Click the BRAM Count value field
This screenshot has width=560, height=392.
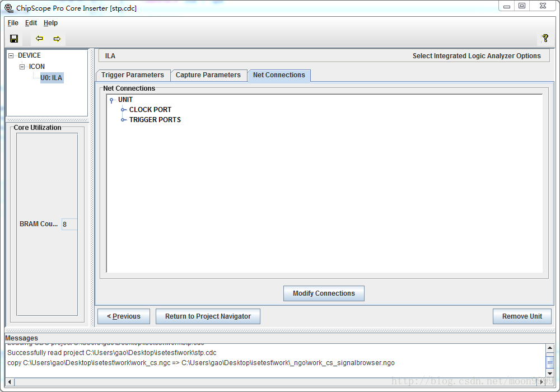pos(69,224)
